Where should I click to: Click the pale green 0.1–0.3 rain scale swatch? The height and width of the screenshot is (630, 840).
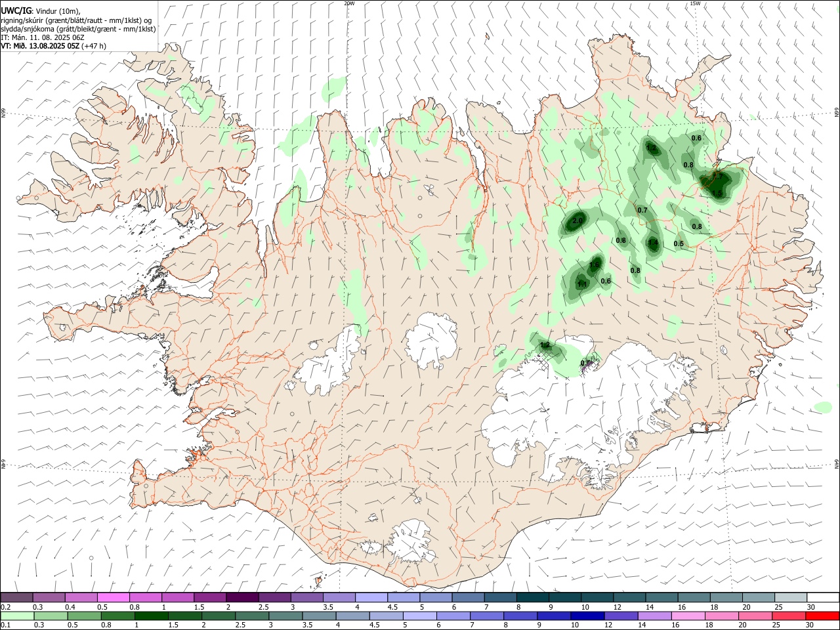[18, 616]
